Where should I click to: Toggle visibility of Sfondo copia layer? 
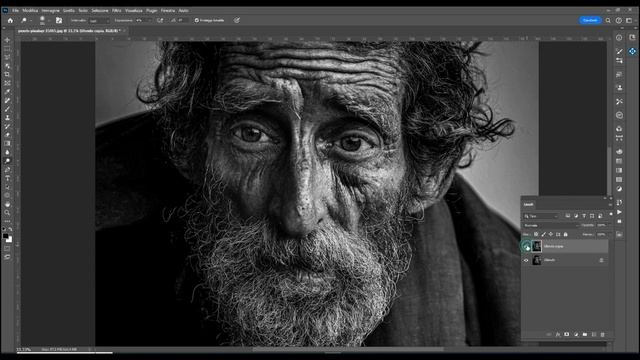point(526,246)
